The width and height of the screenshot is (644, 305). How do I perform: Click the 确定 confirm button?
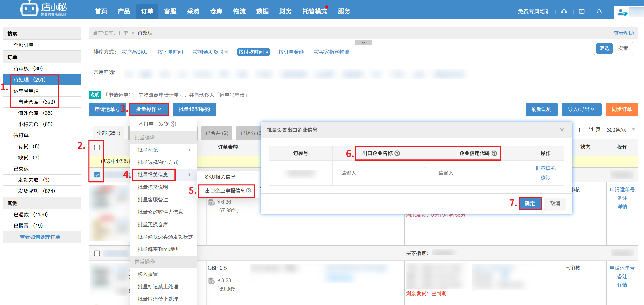click(530, 204)
